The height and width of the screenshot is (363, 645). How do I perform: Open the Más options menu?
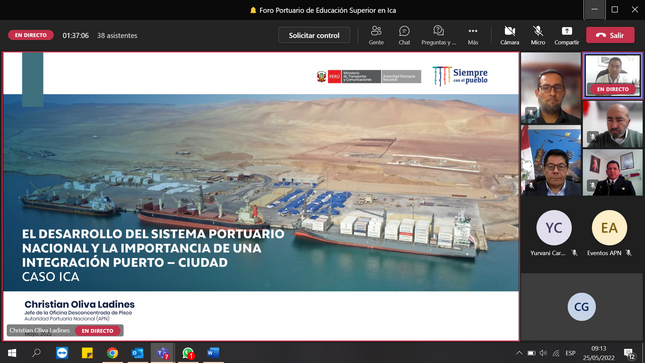[473, 35]
